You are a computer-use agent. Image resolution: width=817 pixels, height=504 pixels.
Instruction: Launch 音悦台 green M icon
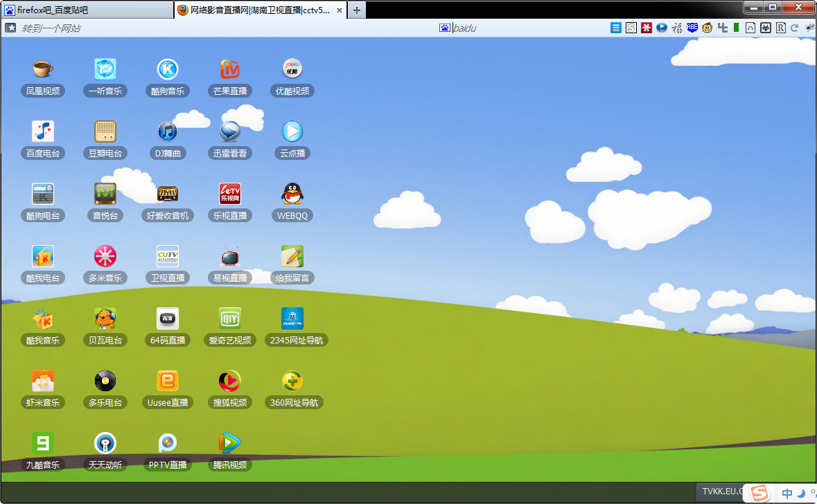pyautogui.click(x=105, y=194)
